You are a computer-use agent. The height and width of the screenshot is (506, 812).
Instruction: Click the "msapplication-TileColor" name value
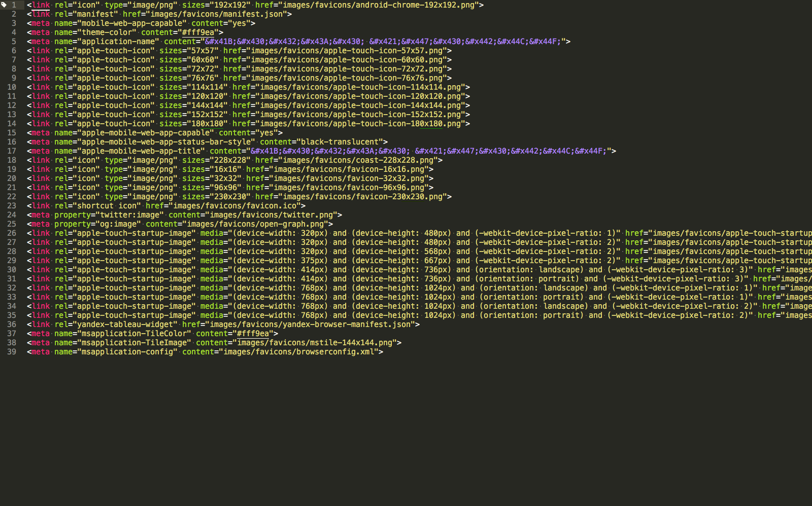pos(134,334)
